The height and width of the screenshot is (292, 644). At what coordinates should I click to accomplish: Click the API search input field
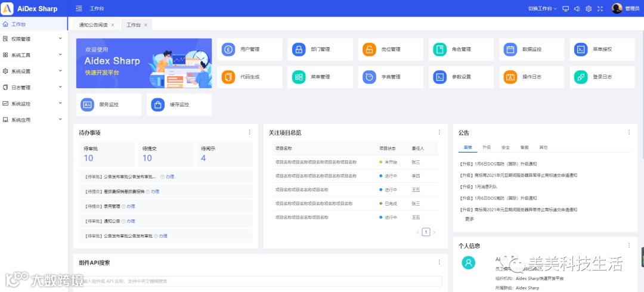tap(261, 281)
